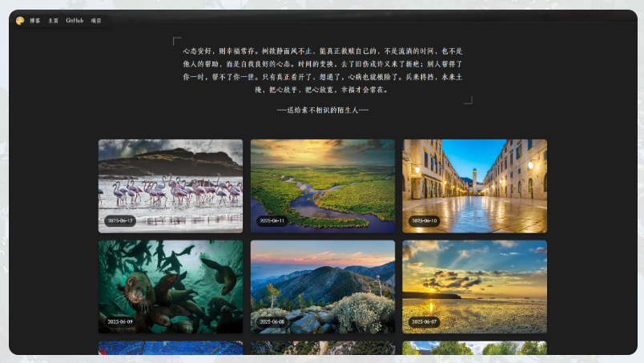The image size is (644, 363).
Task: Open the partially visible blue mosaic photo
Action: click(171, 348)
